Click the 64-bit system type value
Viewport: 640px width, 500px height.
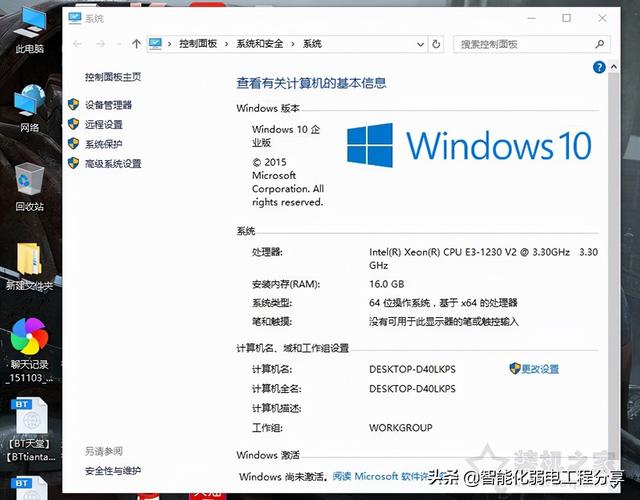pos(443,302)
